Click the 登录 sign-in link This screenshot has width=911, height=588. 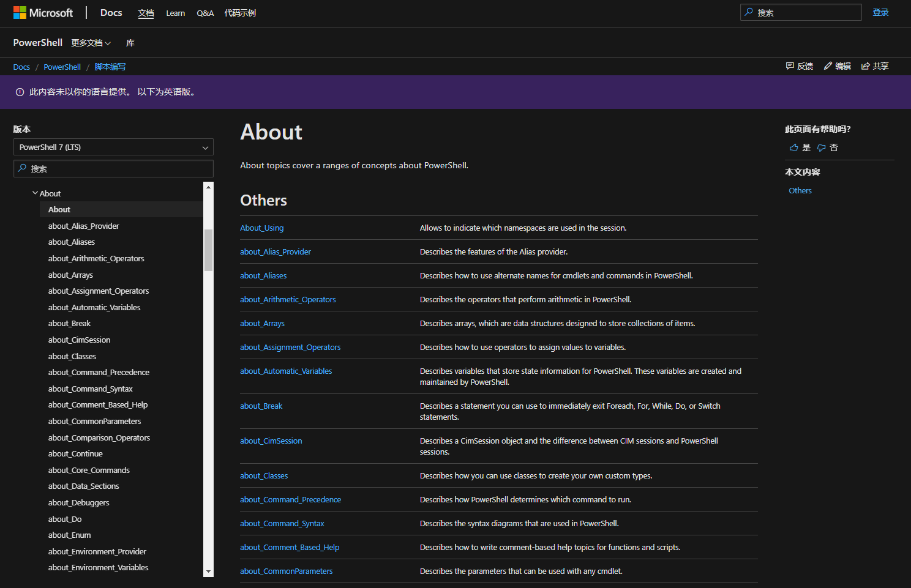(x=880, y=12)
